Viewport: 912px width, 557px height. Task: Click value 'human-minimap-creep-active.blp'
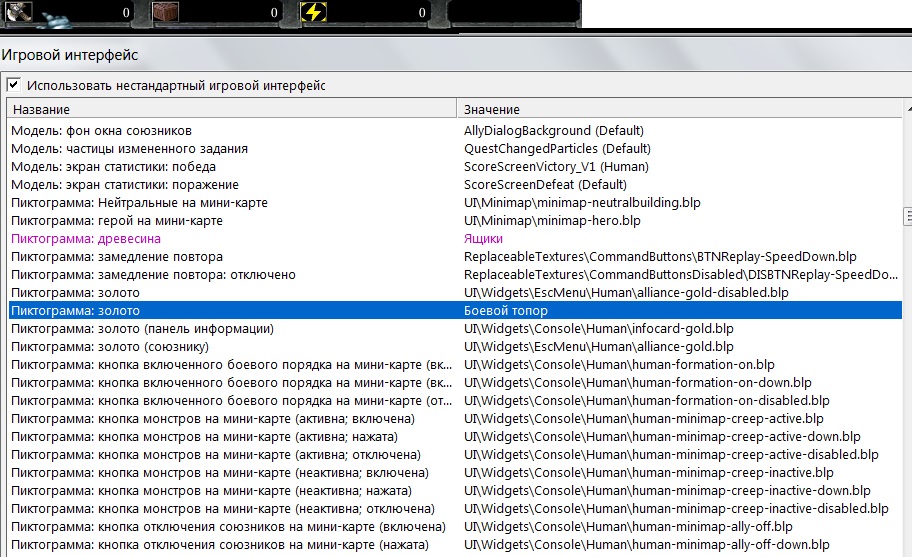[x=644, y=419]
